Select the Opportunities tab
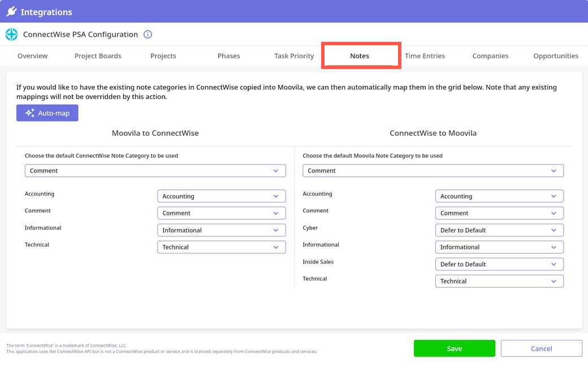Image resolution: width=588 pixels, height=371 pixels. 555,56
